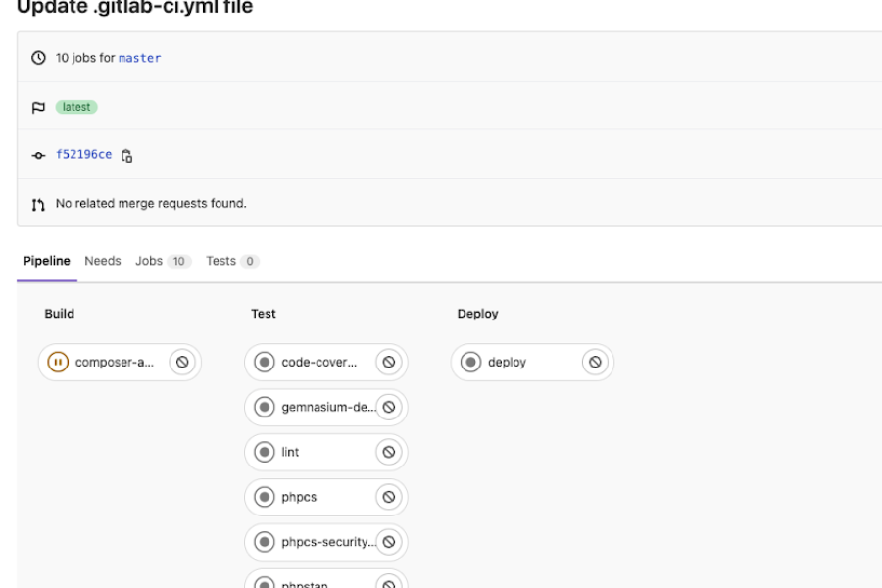The image size is (882, 588).
Task: Cancel the deploy job
Action: (594, 363)
